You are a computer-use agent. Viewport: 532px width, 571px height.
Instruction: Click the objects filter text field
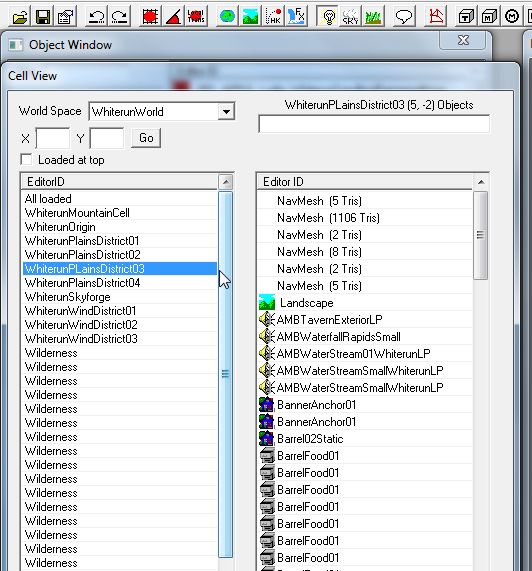coord(374,124)
